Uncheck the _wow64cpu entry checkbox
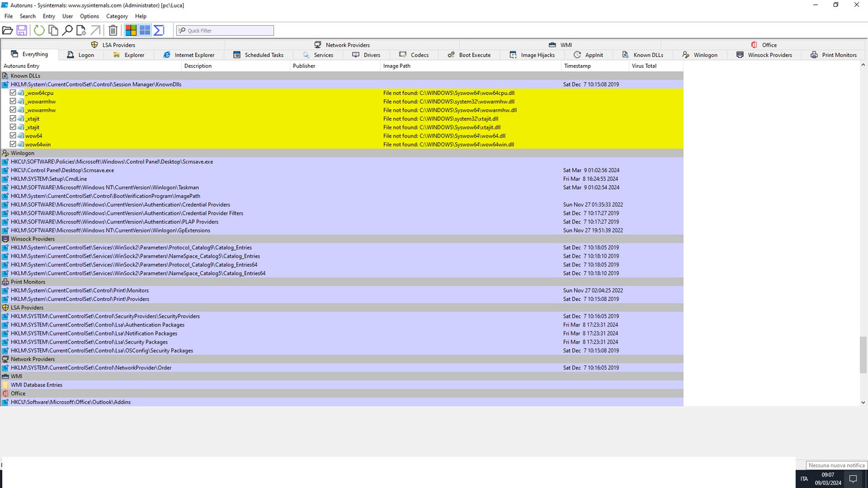Viewport: 868px width, 488px height. tap(13, 93)
